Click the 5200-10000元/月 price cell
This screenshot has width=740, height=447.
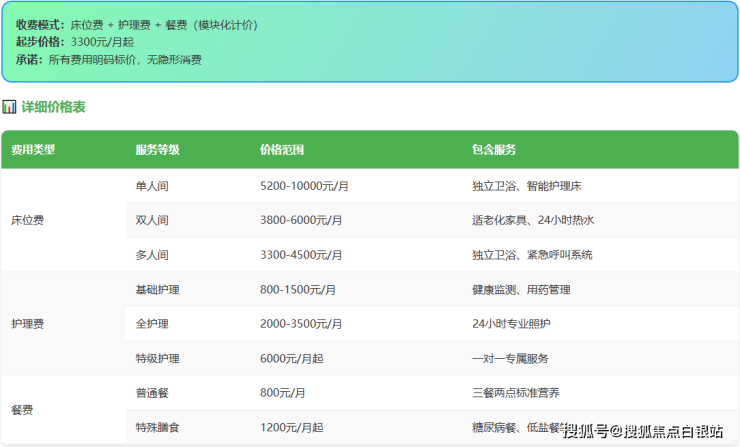pos(304,186)
